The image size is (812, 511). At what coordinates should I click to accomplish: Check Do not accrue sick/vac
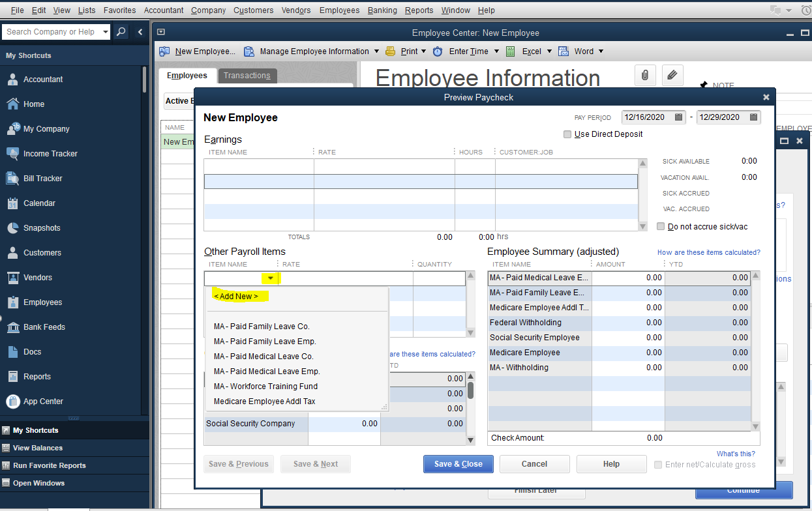tap(661, 227)
